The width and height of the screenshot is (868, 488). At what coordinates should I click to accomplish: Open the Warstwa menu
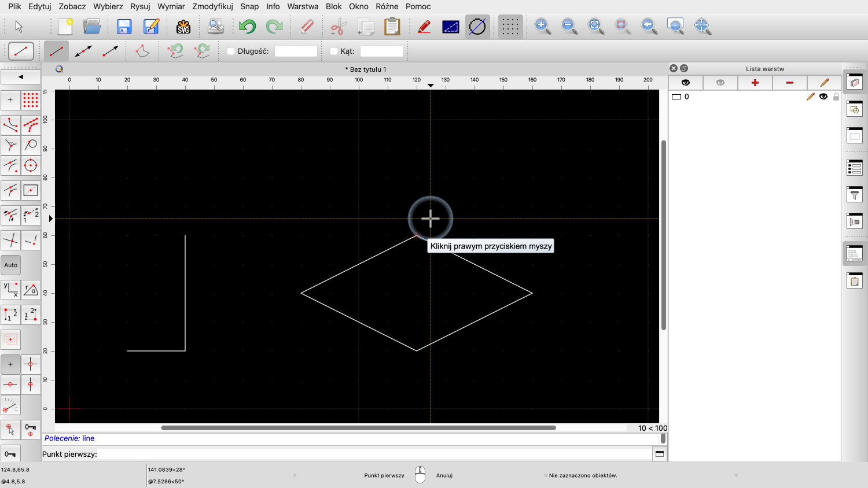[303, 6]
